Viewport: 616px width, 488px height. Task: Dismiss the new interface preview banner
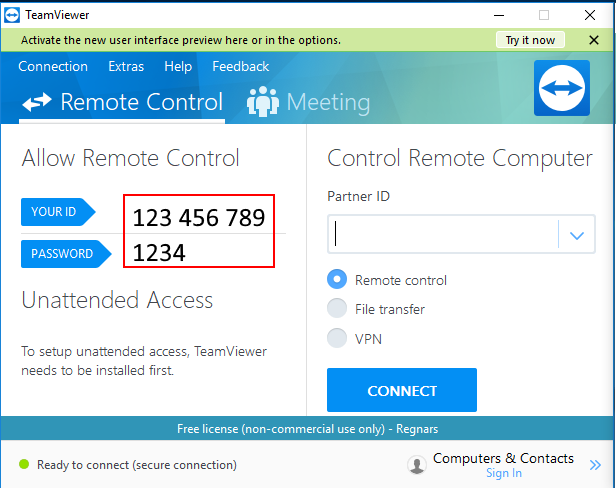point(594,40)
